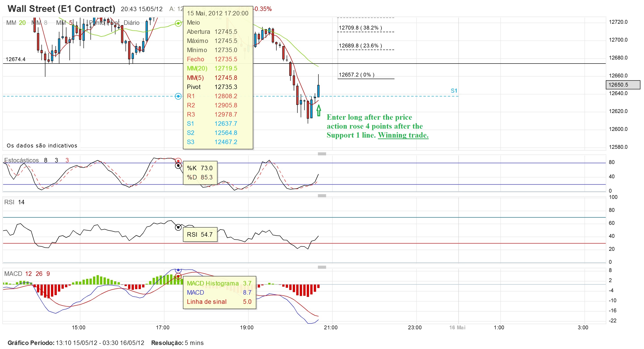Click the Mínimo 12735.0 tooltip row

pos(212,50)
